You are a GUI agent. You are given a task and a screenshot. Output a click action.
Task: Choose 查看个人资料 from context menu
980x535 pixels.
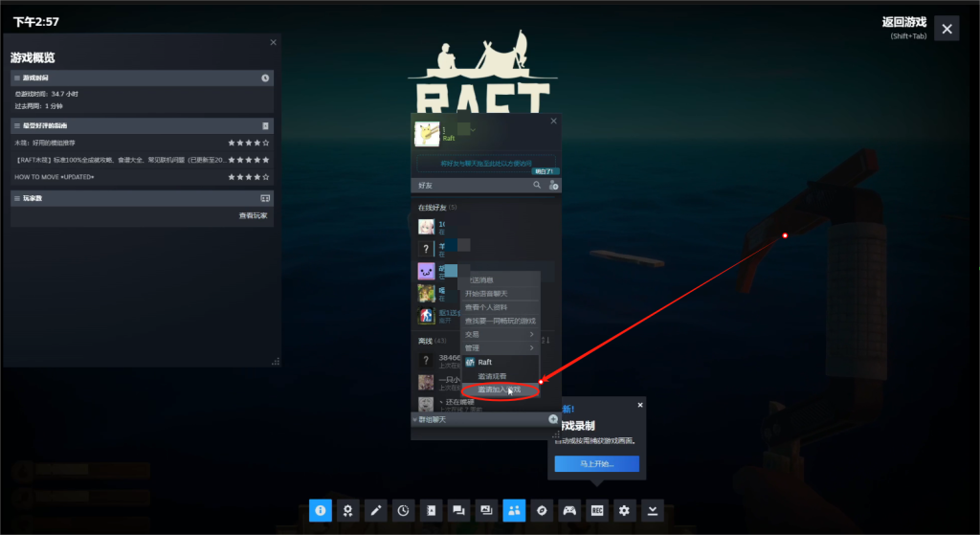click(500, 307)
